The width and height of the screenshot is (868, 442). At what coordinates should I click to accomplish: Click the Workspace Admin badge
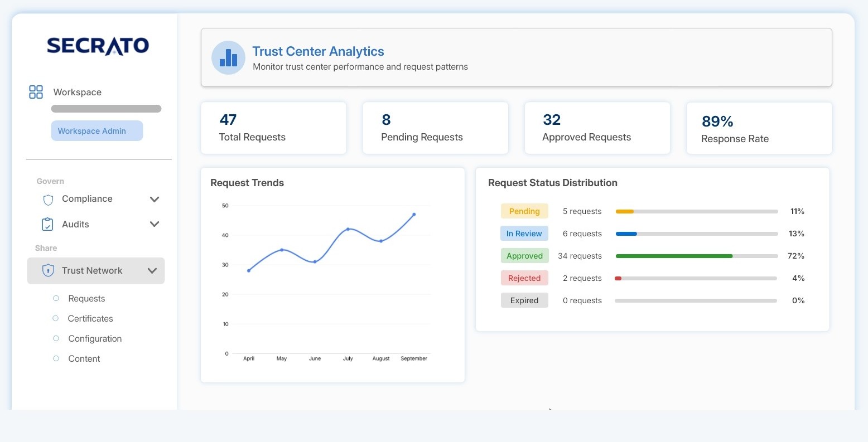tap(97, 131)
